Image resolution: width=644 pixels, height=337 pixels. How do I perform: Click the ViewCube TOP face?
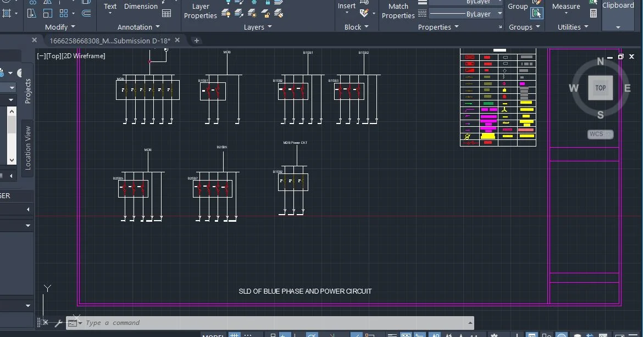[x=601, y=88]
